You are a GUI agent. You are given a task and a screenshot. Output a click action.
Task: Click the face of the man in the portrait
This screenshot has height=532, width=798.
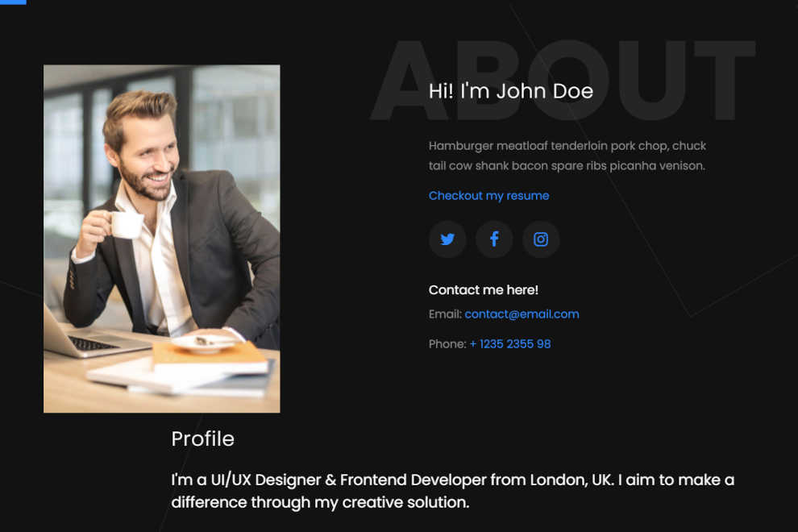(148, 152)
